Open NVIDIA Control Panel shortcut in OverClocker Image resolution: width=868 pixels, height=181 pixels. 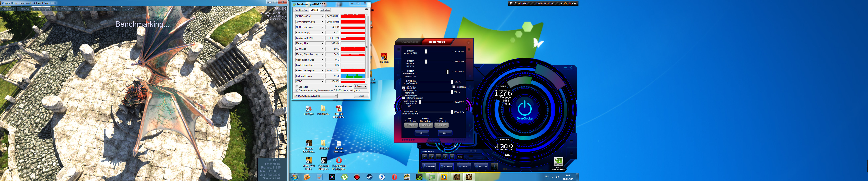coord(558,164)
